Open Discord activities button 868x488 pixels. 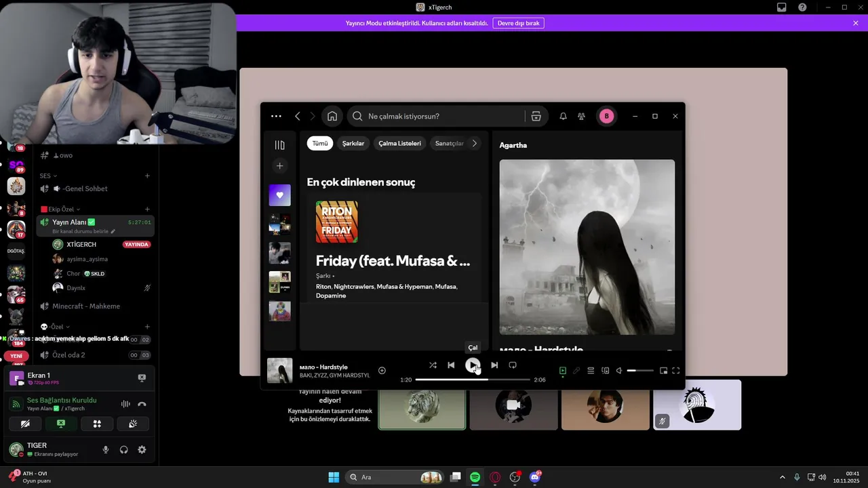97,424
